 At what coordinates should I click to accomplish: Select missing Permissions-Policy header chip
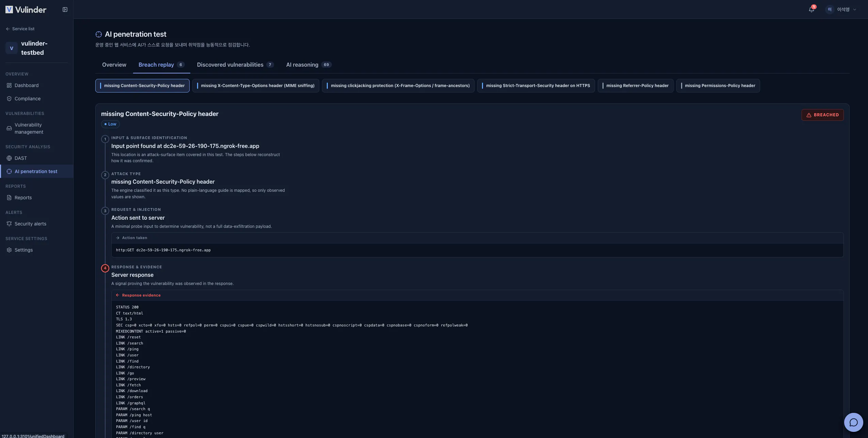coord(718,86)
